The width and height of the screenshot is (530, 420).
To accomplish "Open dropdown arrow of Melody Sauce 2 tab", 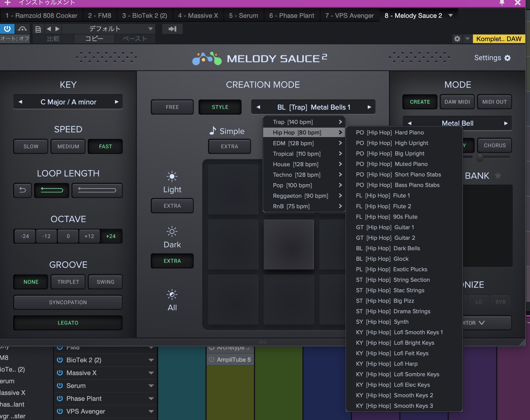I will click(451, 15).
